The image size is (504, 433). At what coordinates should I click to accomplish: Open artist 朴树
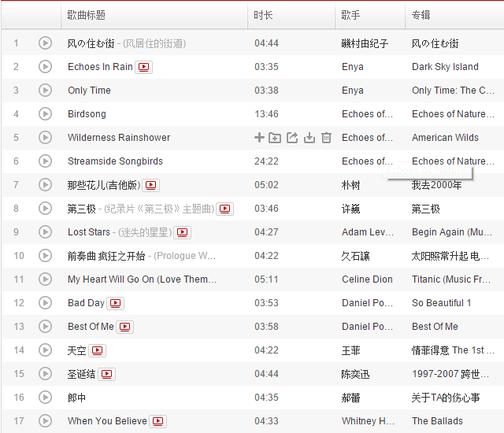click(350, 185)
